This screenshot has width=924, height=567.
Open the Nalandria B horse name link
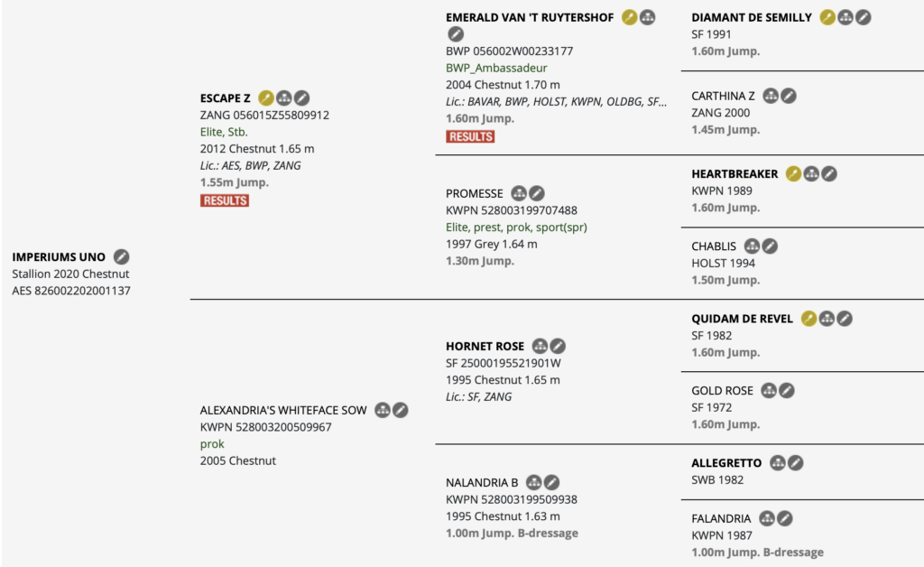(x=482, y=483)
